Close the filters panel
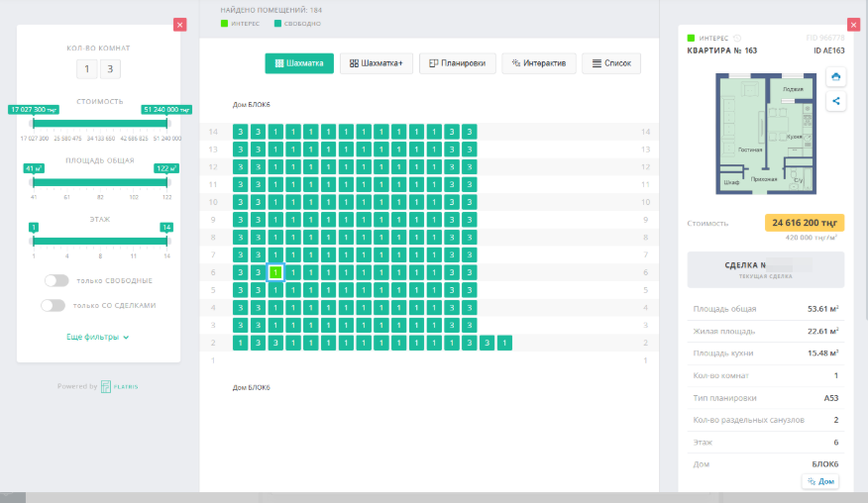 pyautogui.click(x=179, y=24)
